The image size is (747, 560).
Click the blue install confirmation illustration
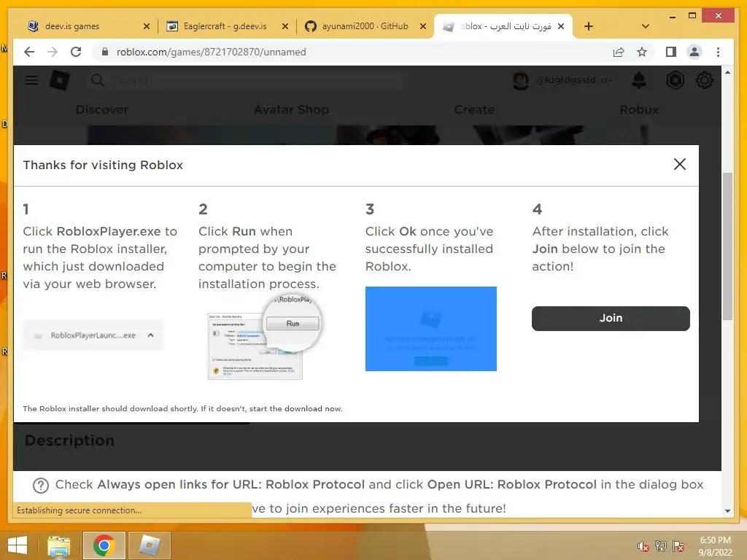click(x=430, y=329)
